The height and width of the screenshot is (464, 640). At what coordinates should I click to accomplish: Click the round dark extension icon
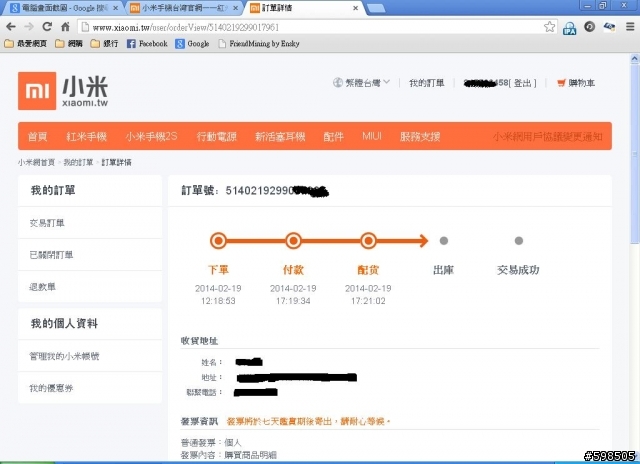[x=589, y=27]
